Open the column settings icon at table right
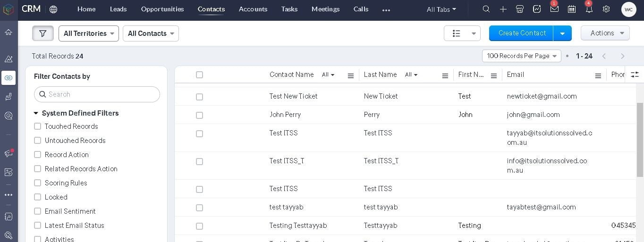 coord(635,75)
